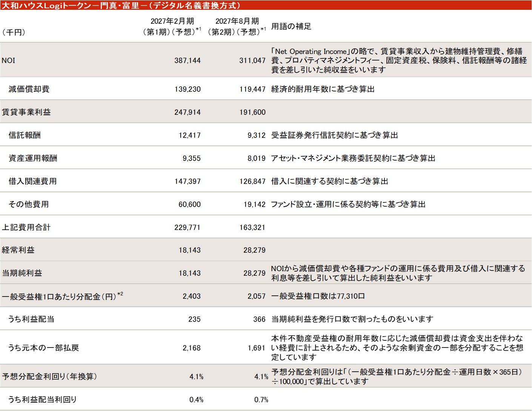Viewport: 532px width, 411px height.
Task: Click the note ファンド設立・運用に係る契約等に基づき算出
Action: pyautogui.click(x=348, y=204)
